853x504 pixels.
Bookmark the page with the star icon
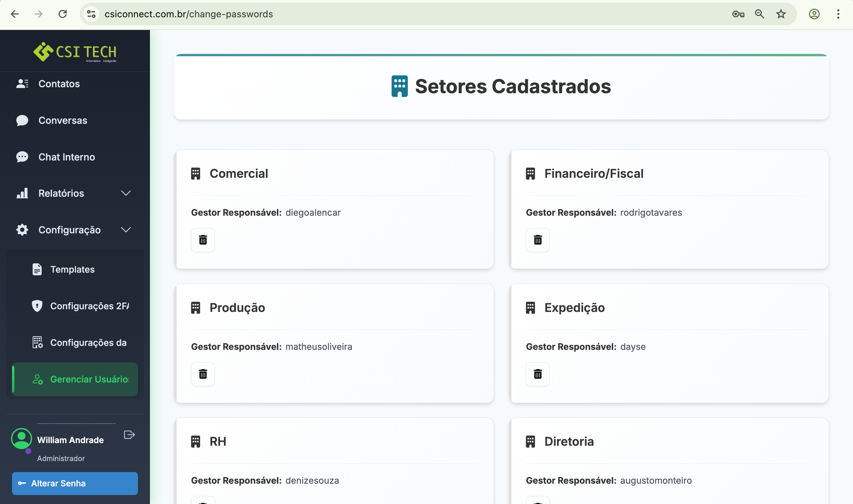(781, 14)
